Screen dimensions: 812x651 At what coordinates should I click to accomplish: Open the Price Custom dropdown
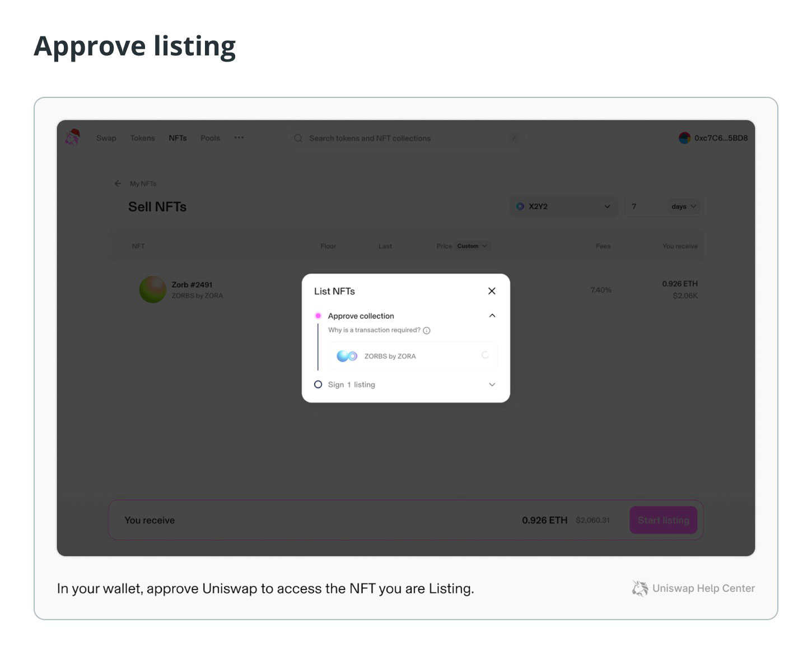472,246
